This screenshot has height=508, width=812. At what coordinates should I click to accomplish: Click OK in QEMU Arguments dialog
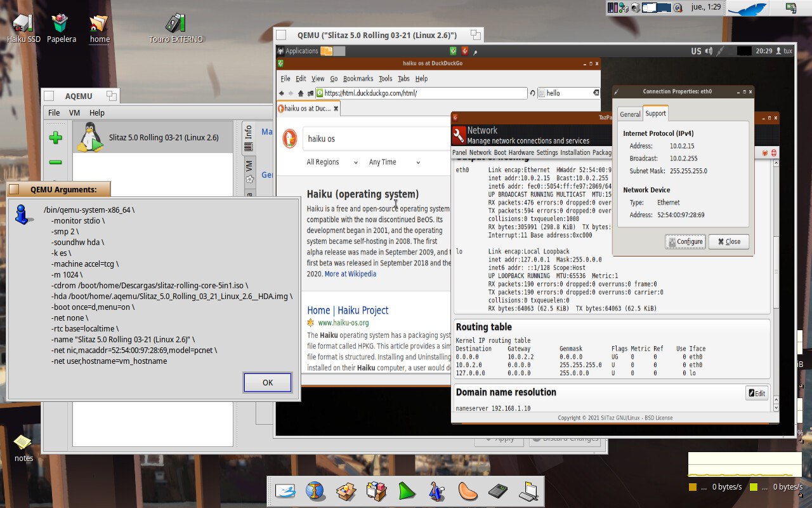click(x=268, y=382)
